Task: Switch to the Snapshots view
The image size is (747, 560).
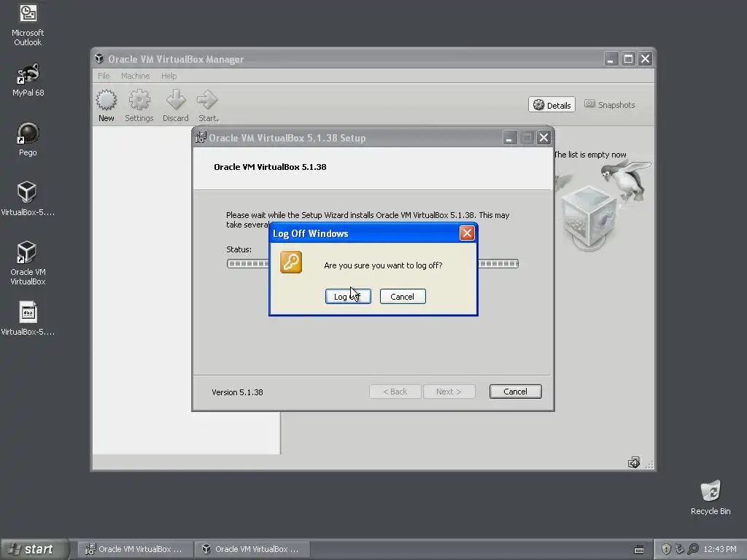Action: point(610,105)
